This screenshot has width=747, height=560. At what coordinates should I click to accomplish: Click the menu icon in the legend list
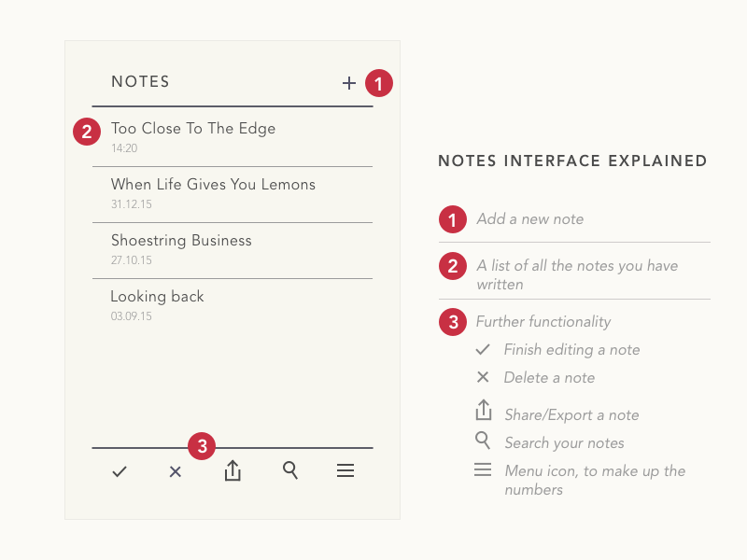tap(483, 469)
